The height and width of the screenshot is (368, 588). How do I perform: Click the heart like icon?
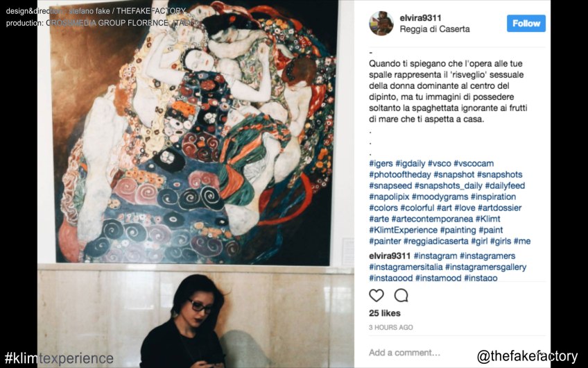click(x=376, y=296)
